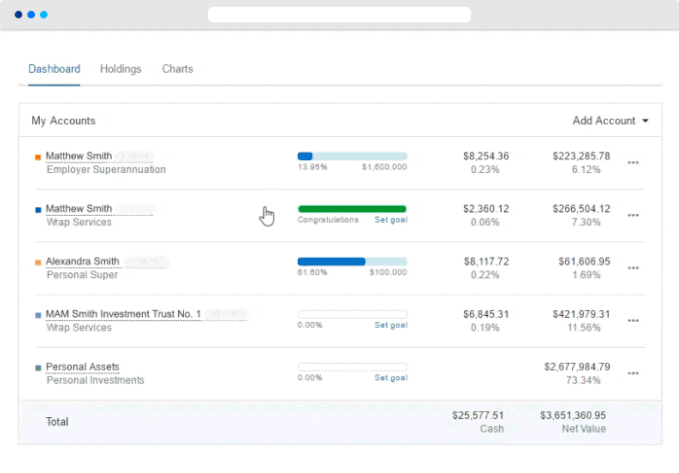Switch to the Charts tab
This screenshot has height=473, width=679.
[x=177, y=69]
